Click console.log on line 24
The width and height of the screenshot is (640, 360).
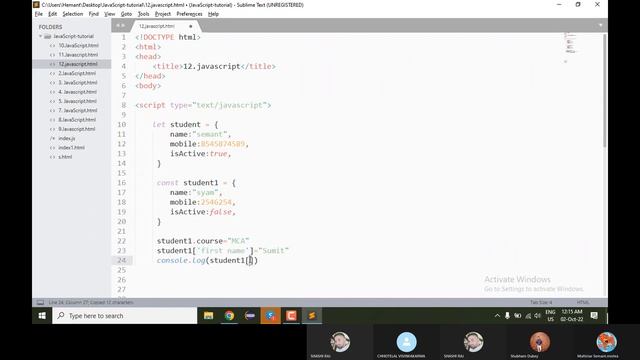coord(181,260)
